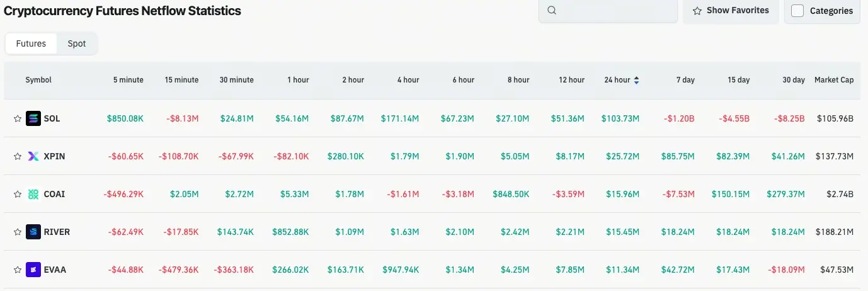Open the COAI symbol name
The image size is (868, 291).
pos(54,194)
